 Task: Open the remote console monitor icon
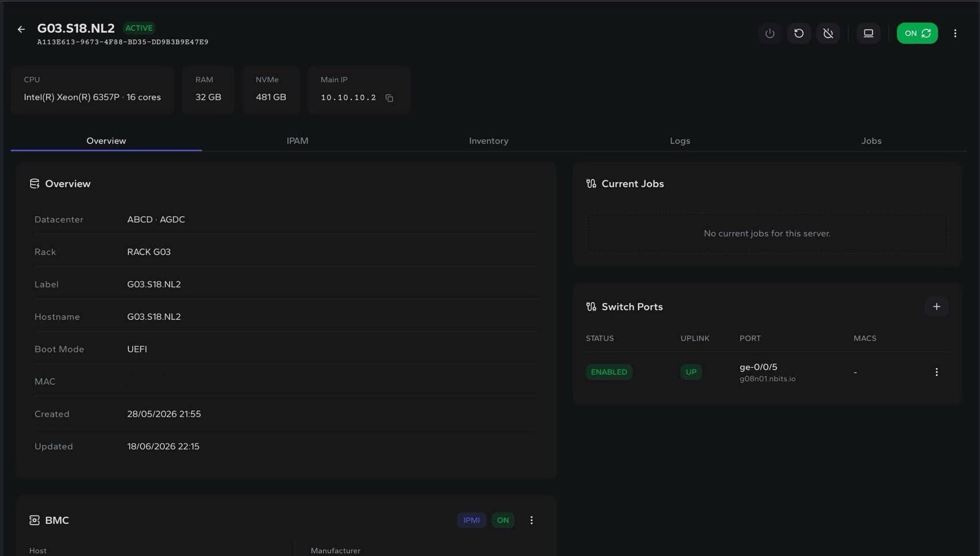pyautogui.click(x=868, y=33)
